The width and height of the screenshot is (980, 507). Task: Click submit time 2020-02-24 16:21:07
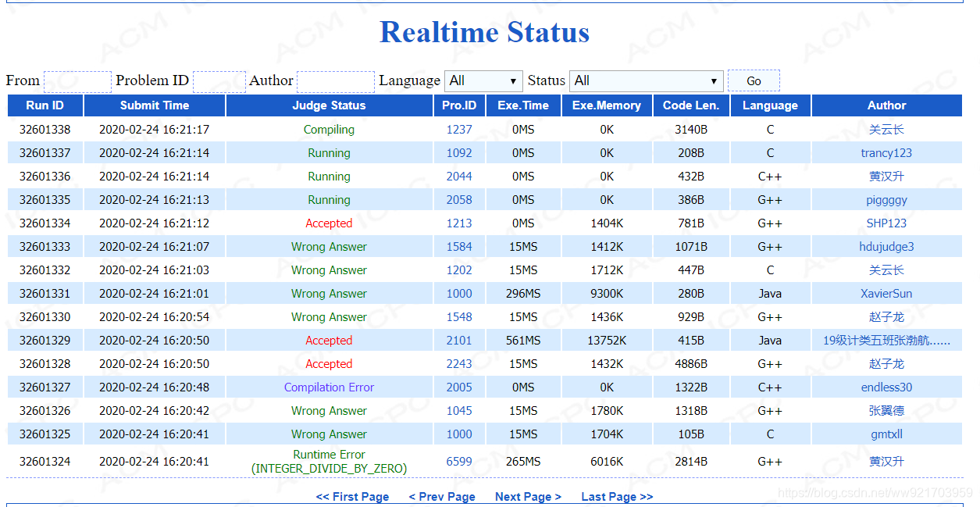[155, 247]
